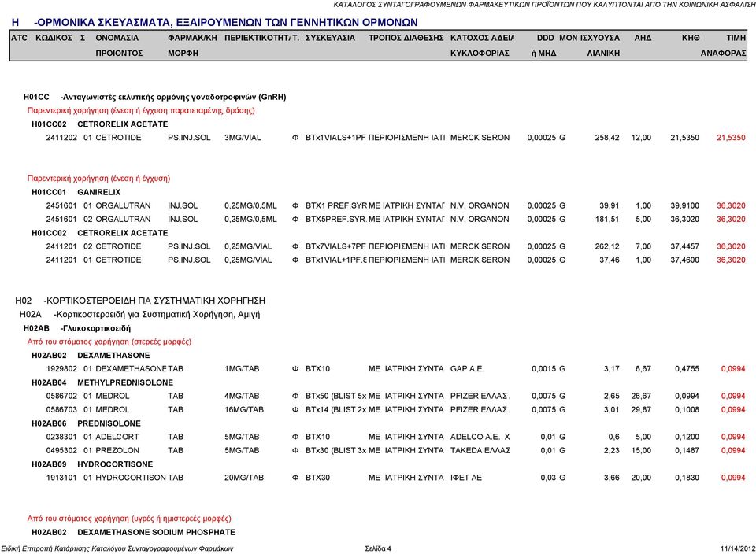Click red line 'Παρεντερική χορήγηση (ένεση ή έγχυση)'
Viewport: 756px width, 554px height.
point(99,179)
